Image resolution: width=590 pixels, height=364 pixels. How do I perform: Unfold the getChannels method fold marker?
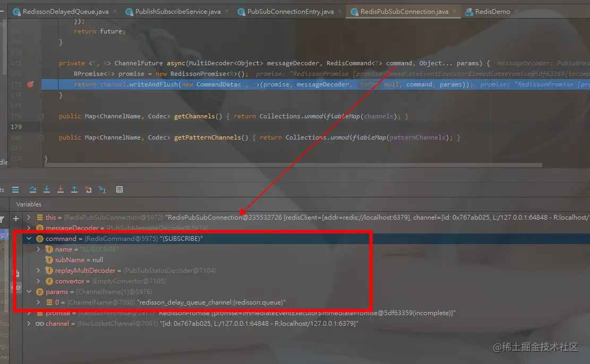(41, 117)
